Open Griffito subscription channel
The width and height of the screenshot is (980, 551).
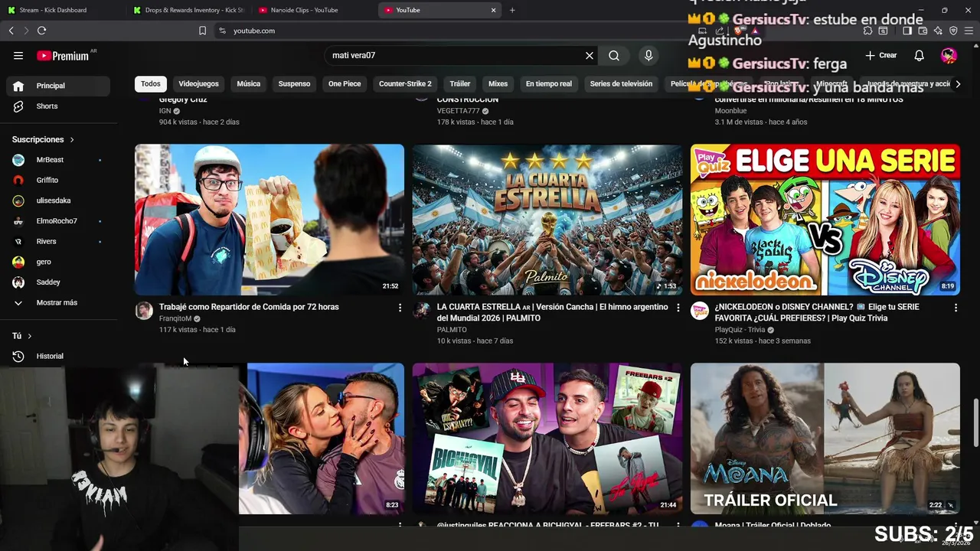(x=60, y=181)
